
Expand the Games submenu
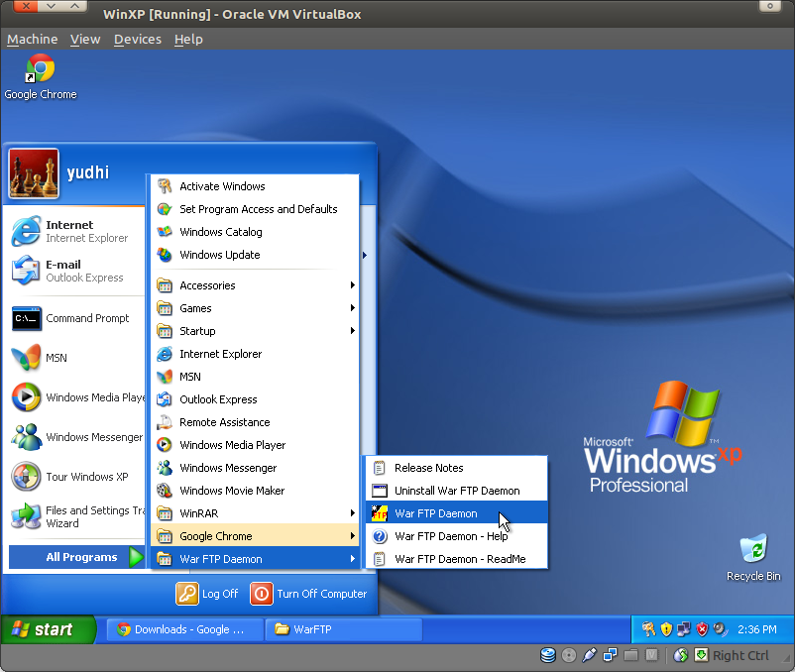click(x=255, y=308)
